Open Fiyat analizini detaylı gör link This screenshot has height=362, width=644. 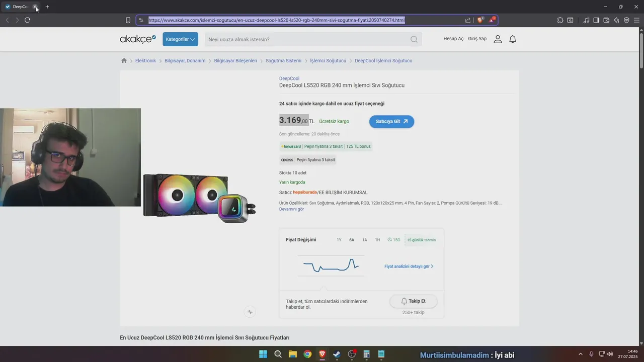tap(409, 266)
